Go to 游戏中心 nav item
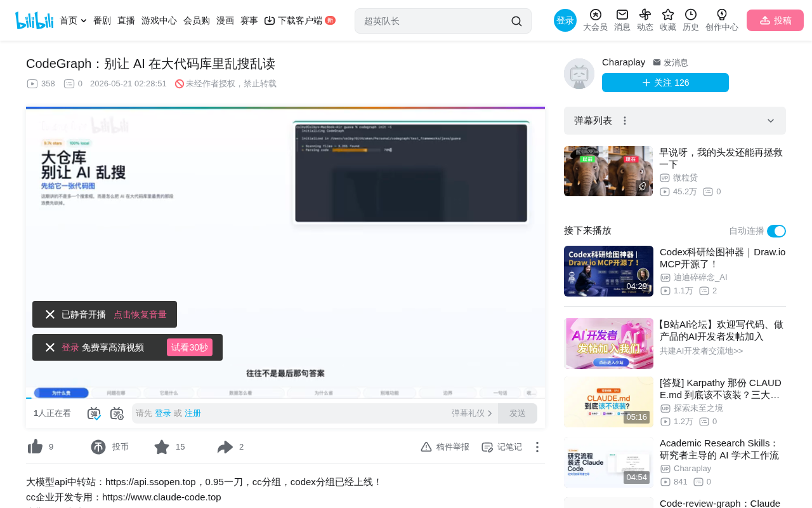812x508 pixels. [159, 20]
